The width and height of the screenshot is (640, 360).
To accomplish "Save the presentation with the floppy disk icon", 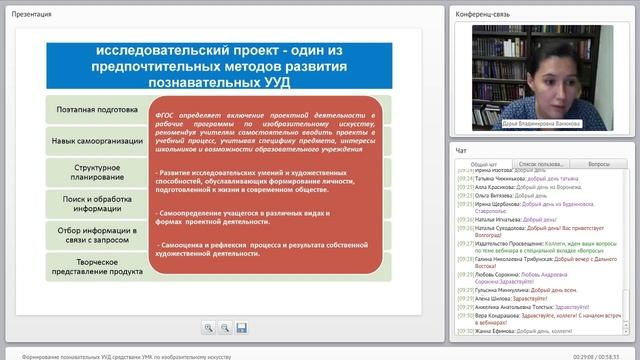I will 241,328.
